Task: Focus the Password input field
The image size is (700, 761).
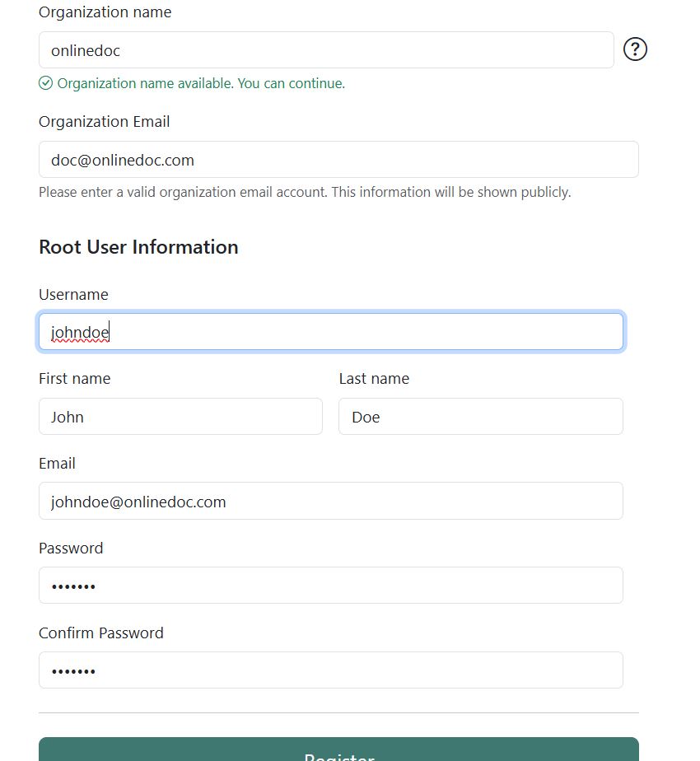Action: pos(330,586)
